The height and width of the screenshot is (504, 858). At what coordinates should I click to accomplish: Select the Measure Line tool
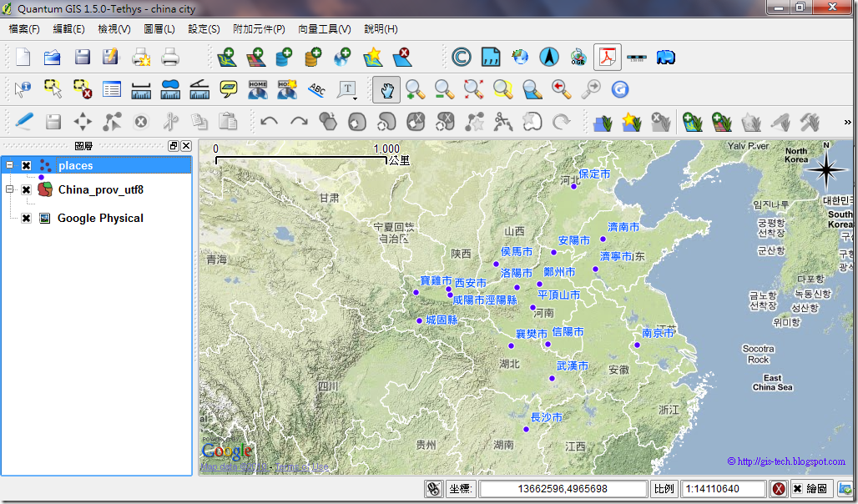(x=141, y=89)
